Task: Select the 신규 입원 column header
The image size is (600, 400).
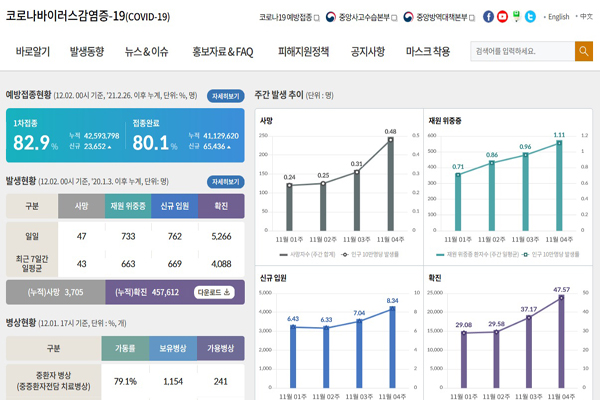Action: (x=175, y=206)
